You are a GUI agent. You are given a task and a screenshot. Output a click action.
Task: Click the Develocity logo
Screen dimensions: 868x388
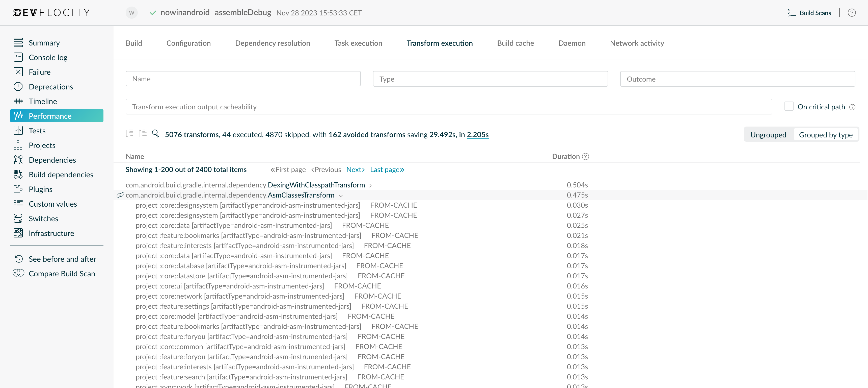(x=51, y=12)
